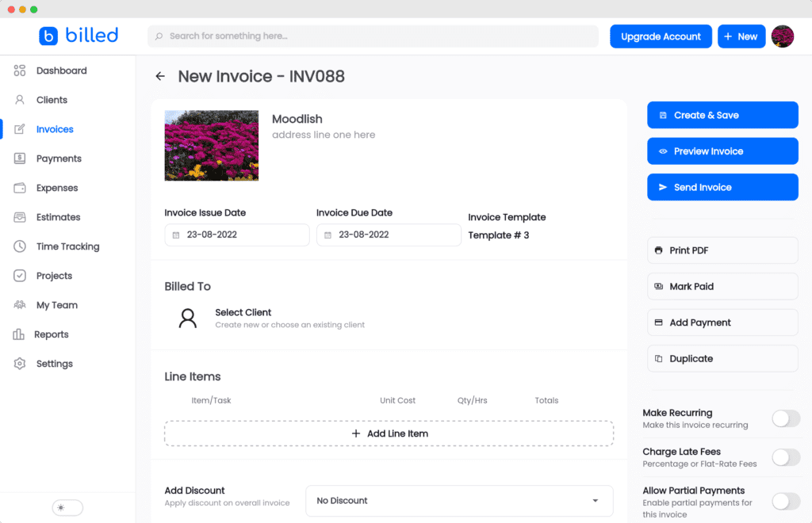This screenshot has width=812, height=523.
Task: Open the Projects section
Action: click(x=19, y=275)
